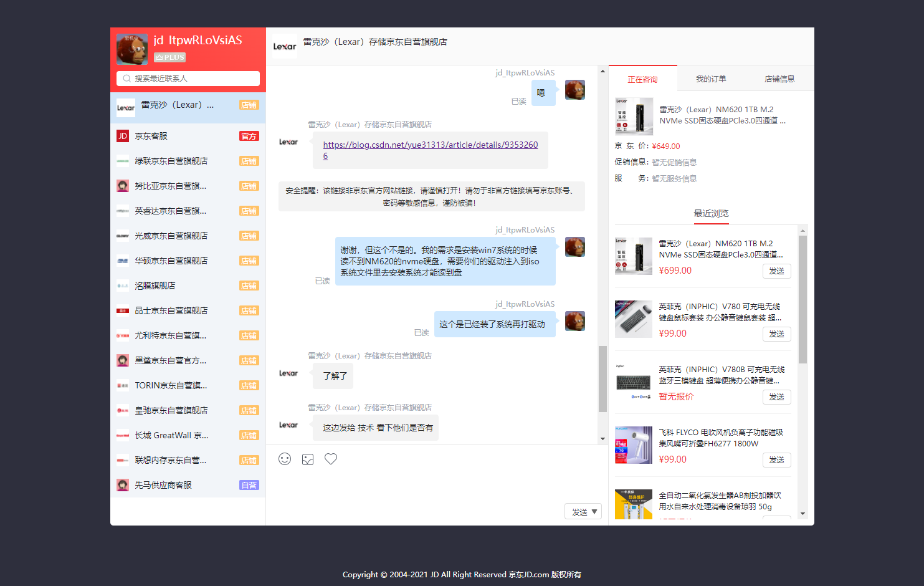Viewport: 924px width, 586px height.
Task: Open the send button dropdown arrow
Action: pyautogui.click(x=594, y=512)
